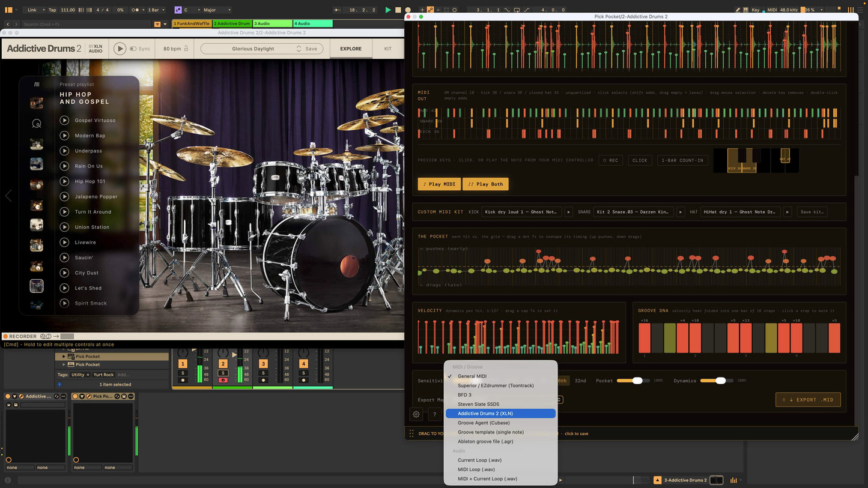
Task: Click the left arrow at the kit view edge
Action: 8,196
